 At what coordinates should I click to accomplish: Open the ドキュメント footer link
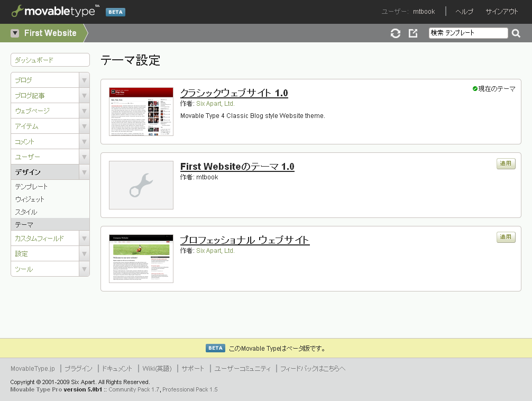click(x=117, y=368)
